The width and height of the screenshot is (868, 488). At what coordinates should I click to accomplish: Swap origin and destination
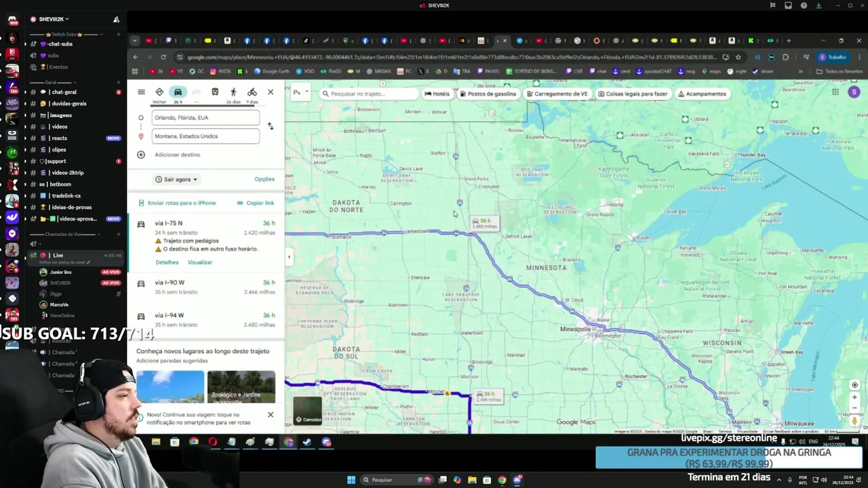271,127
